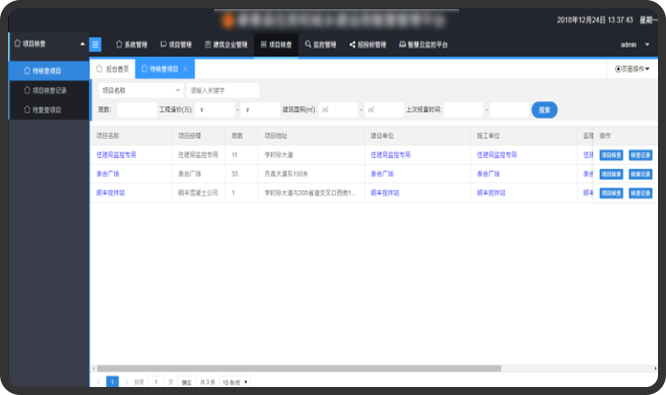Open the 泰合广场 project name link

[108, 174]
